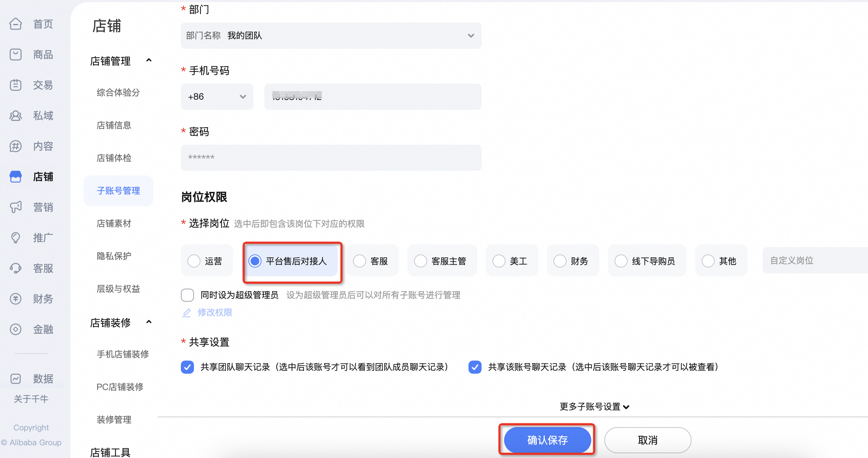Viewport: 868px width, 458px height.
Task: Open the 商品 products sidebar icon
Action: 16,55
